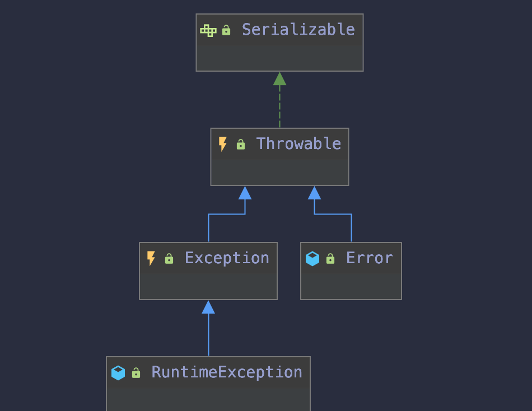Click the lightning bolt icon beside Throwable
The width and height of the screenshot is (532, 411).
click(x=223, y=144)
